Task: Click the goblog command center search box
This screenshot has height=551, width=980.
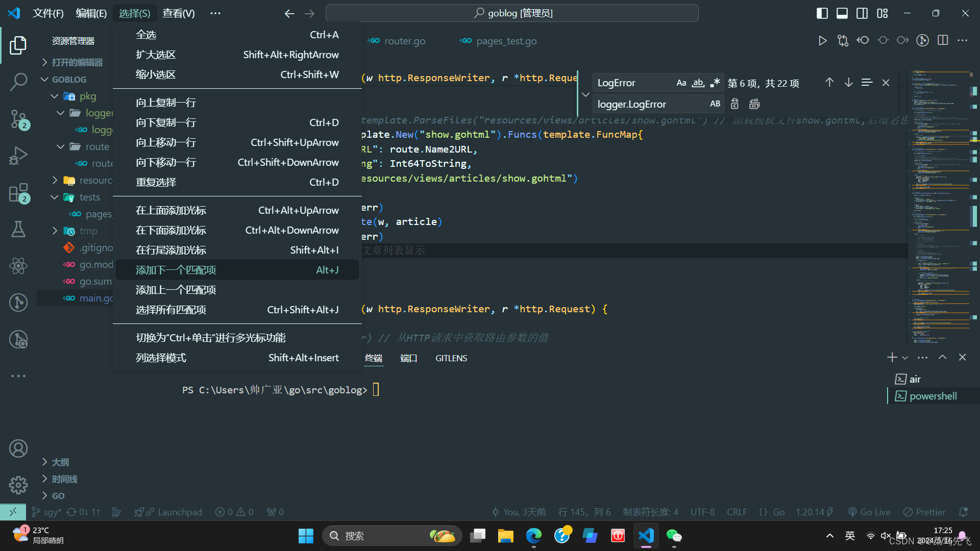Action: click(x=512, y=13)
